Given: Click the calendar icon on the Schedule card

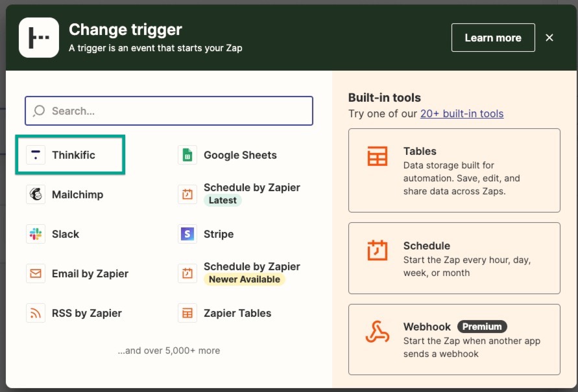Looking at the screenshot, I should 377,251.
